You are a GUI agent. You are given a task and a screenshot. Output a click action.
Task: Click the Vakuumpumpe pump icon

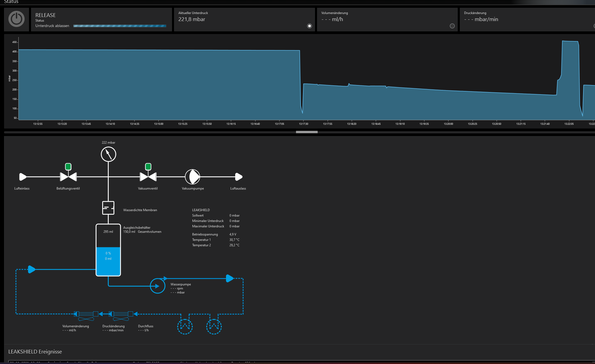click(192, 177)
